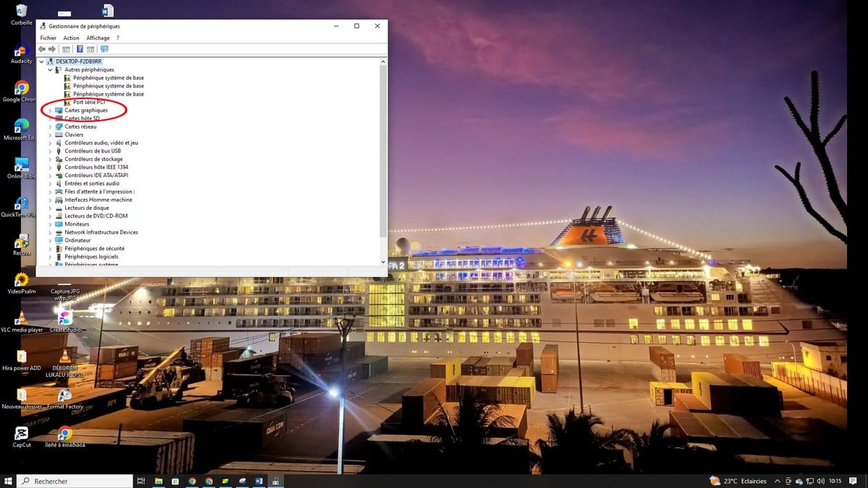Click the scan hardware monitor toolbar icon
This screenshot has height=488, width=868.
coord(104,49)
